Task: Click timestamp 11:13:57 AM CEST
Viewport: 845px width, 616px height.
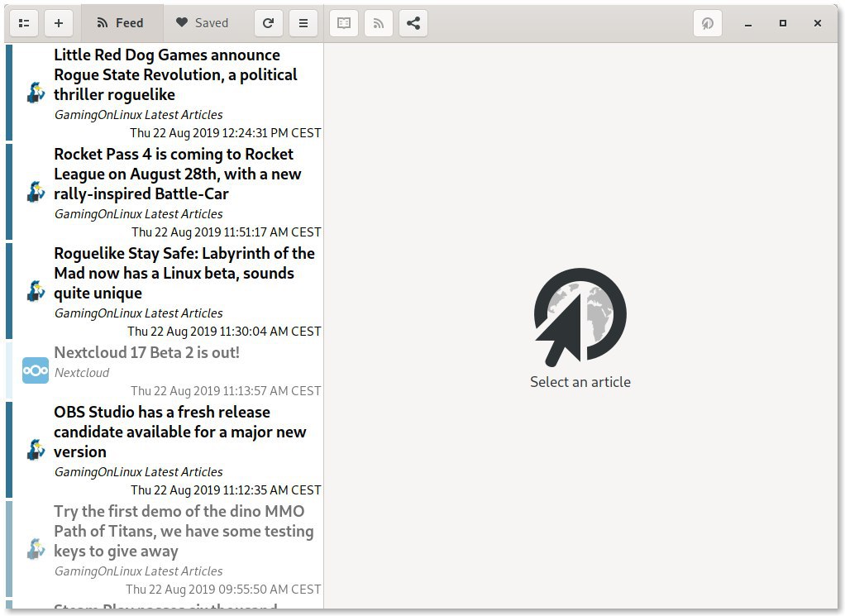Action: [x=226, y=391]
